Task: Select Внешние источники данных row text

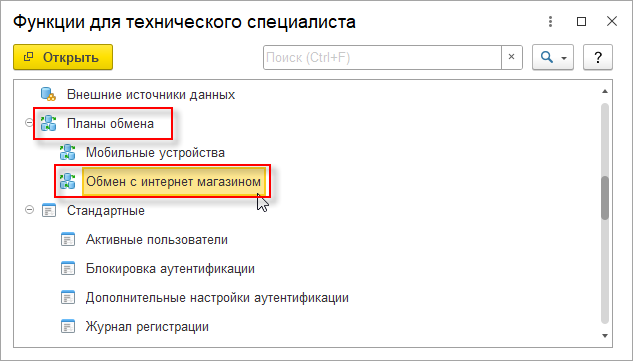Action: pyautogui.click(x=151, y=94)
